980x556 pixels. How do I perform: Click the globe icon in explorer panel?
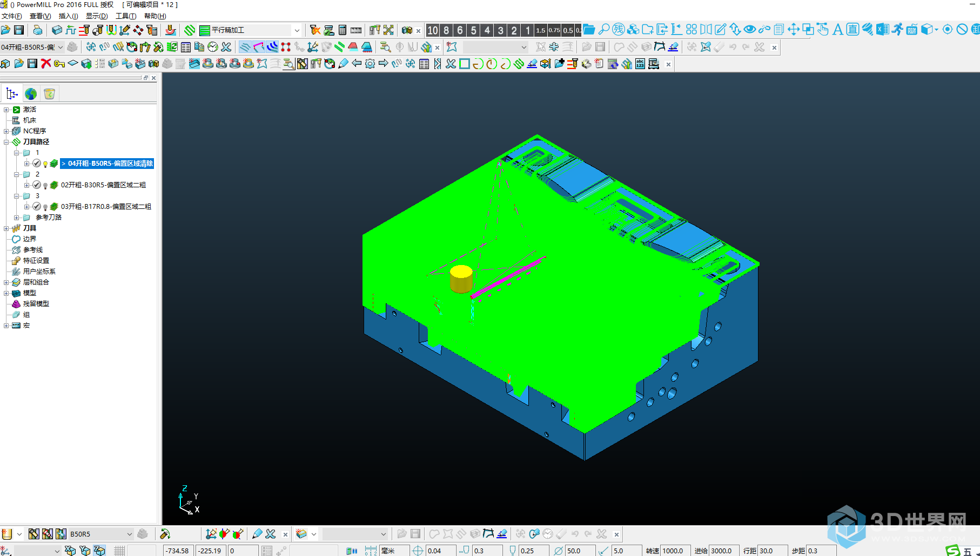(31, 94)
